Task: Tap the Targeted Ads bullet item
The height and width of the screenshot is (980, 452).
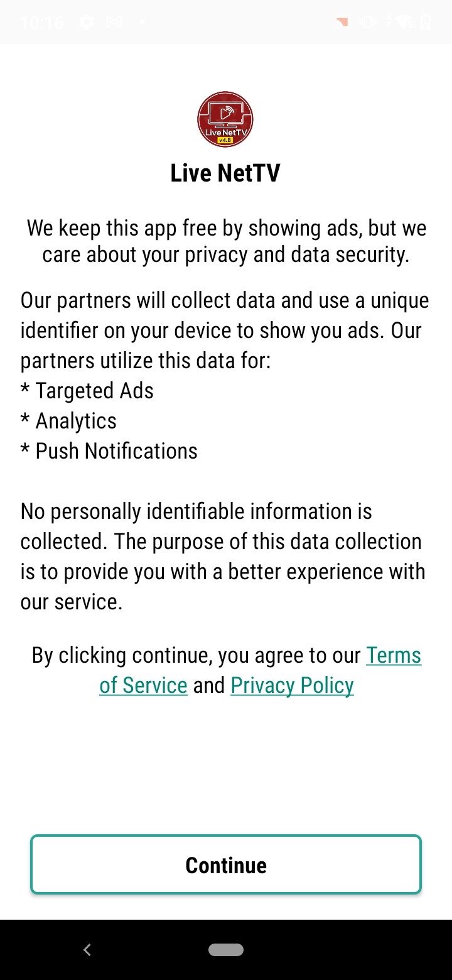Action: [x=87, y=391]
